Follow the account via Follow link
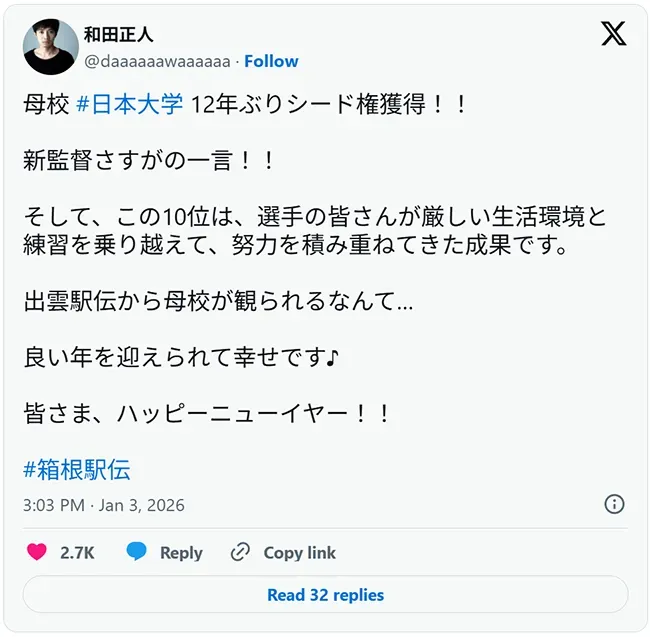Image resolution: width=650 pixels, height=637 pixels. point(271,61)
